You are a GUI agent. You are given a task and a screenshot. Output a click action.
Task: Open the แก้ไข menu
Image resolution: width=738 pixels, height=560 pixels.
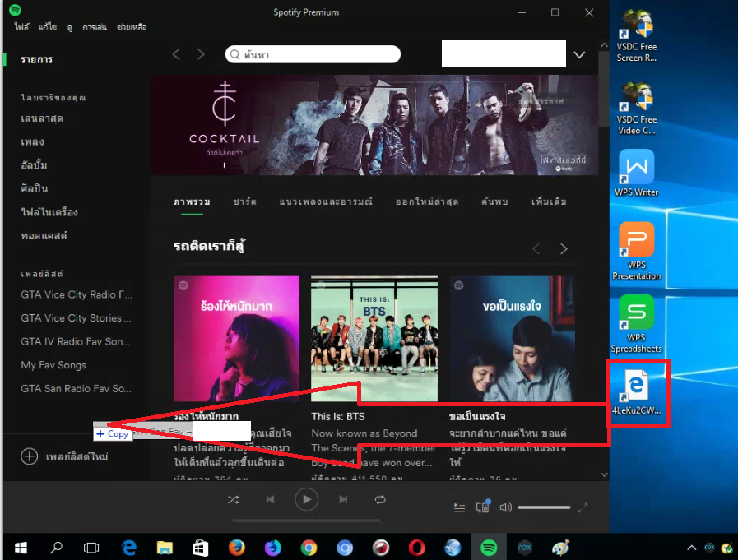point(48,27)
